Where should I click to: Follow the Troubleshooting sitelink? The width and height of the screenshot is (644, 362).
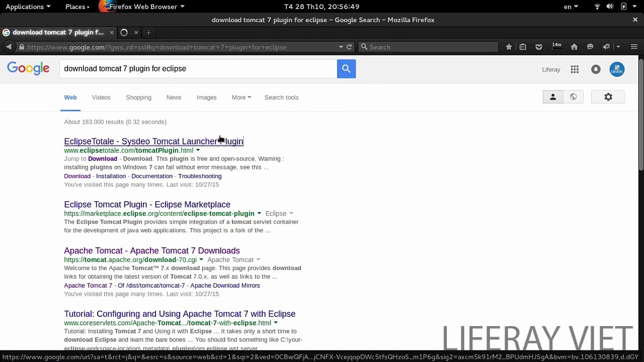click(x=200, y=176)
